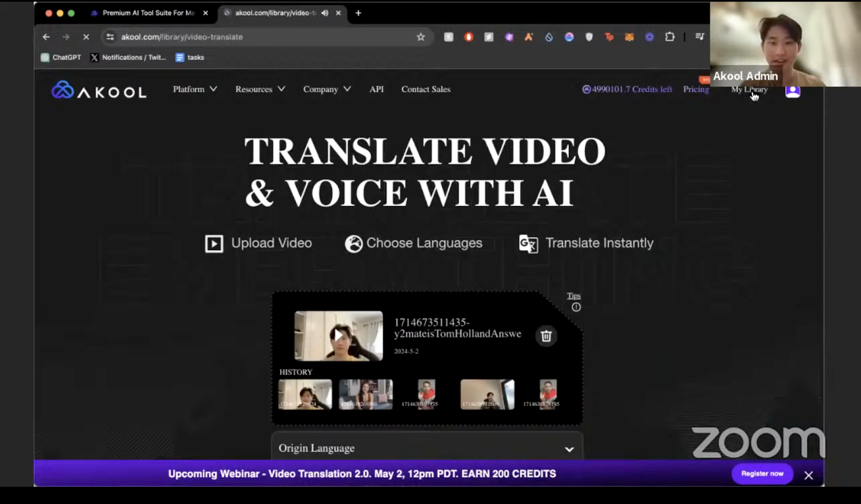Click the Akool logo
This screenshot has height=504, width=861.
99,90
